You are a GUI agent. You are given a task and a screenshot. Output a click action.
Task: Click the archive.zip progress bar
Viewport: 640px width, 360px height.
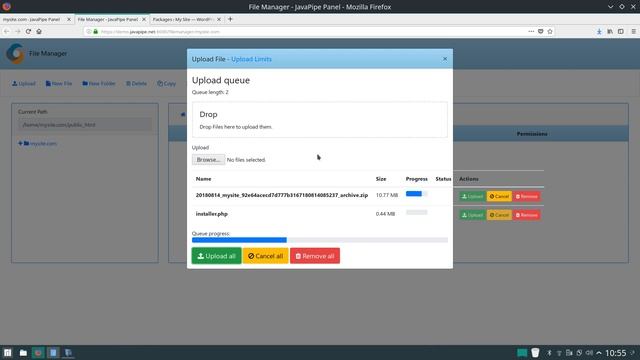(416, 193)
